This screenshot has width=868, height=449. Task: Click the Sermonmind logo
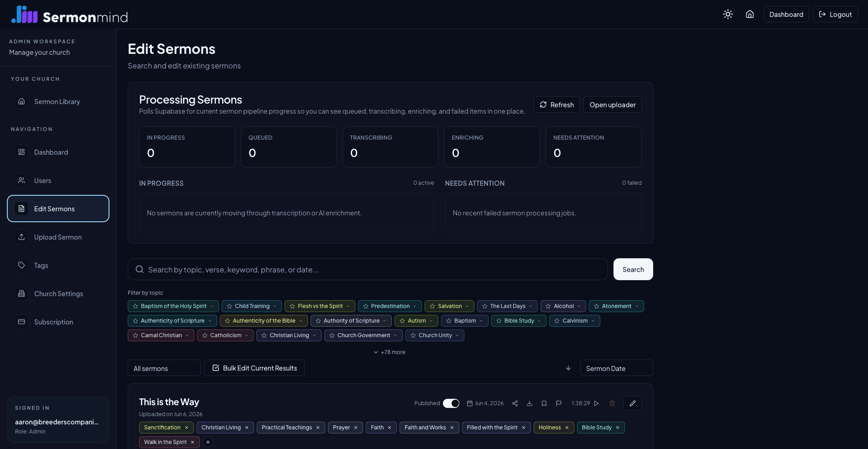(69, 15)
